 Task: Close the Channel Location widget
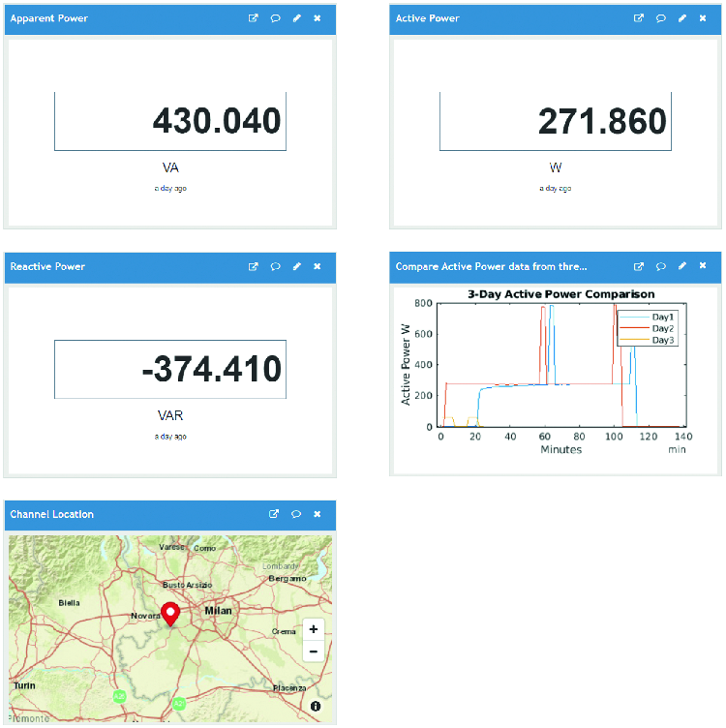317,514
